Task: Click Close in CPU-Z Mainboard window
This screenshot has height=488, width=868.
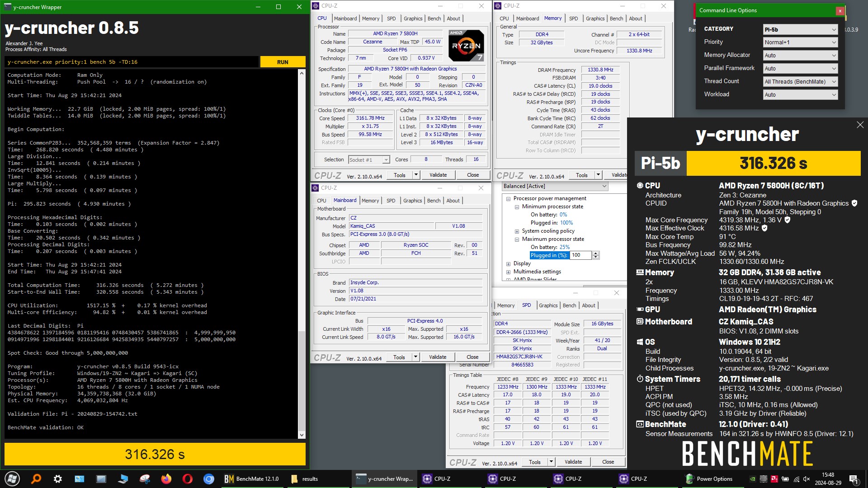Action: pos(472,357)
